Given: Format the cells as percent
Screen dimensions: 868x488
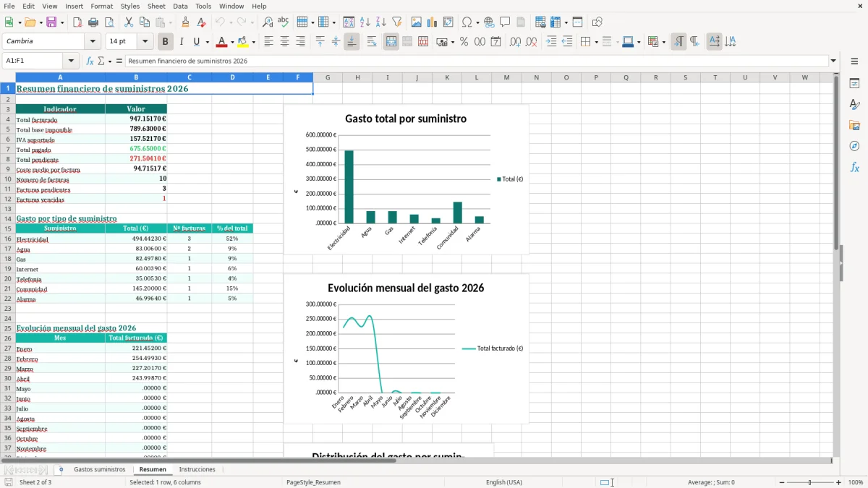Looking at the screenshot, I should coord(464,42).
